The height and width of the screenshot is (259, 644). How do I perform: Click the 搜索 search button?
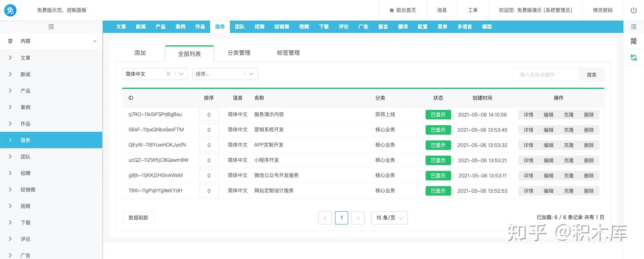click(592, 75)
